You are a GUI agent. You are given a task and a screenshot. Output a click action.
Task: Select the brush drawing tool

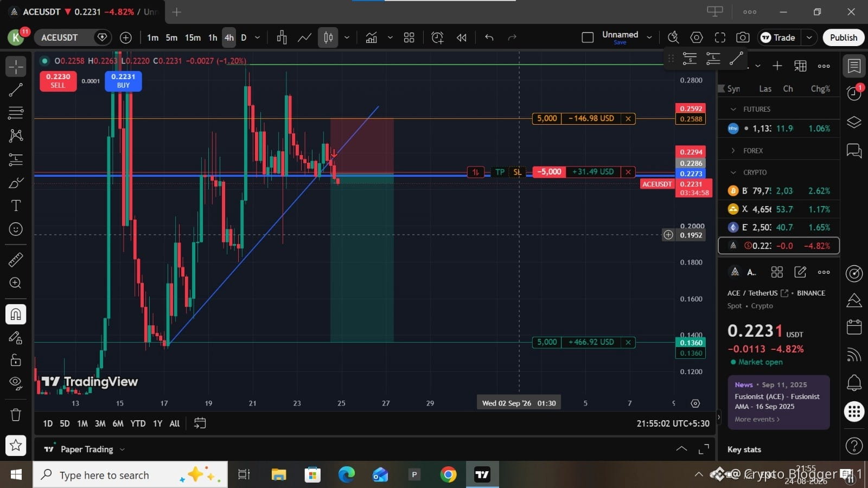click(16, 183)
